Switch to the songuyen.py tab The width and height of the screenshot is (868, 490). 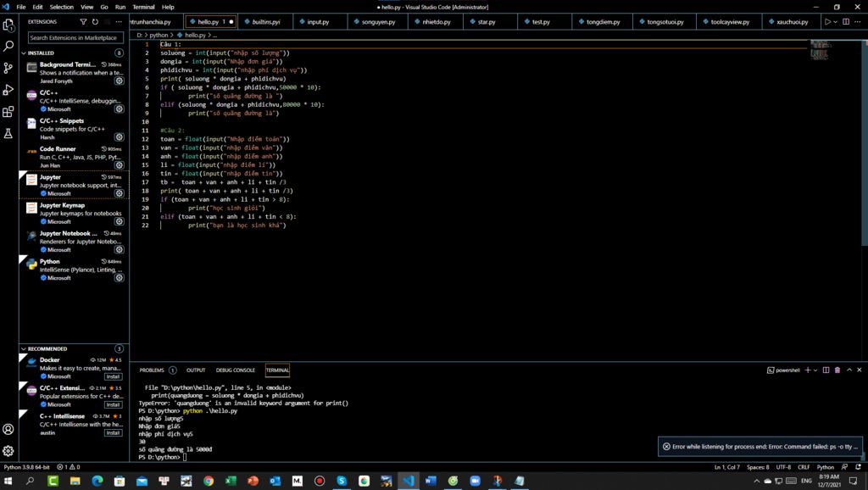click(x=378, y=21)
